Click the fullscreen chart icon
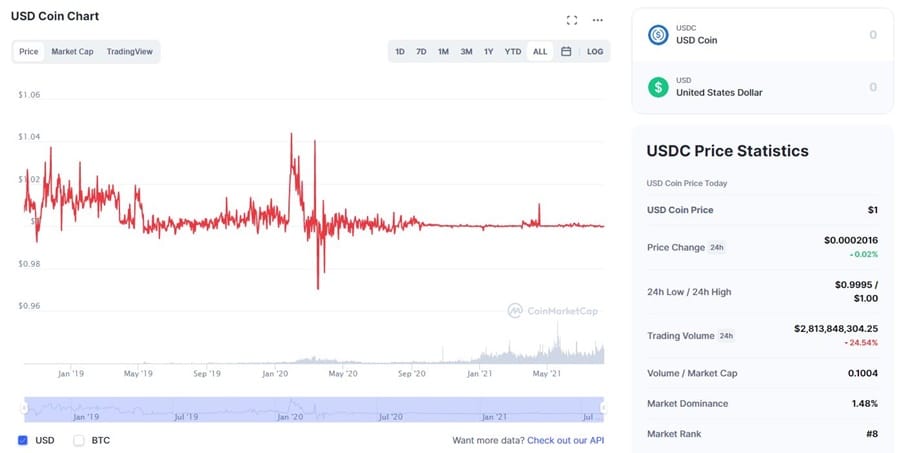This screenshot has width=900, height=453. tap(572, 19)
